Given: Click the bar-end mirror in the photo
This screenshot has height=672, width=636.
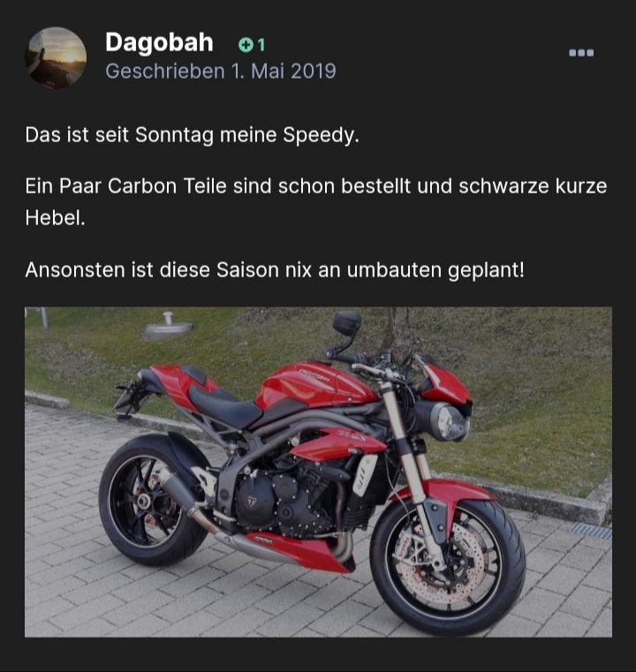Looking at the screenshot, I should pyautogui.click(x=347, y=322).
